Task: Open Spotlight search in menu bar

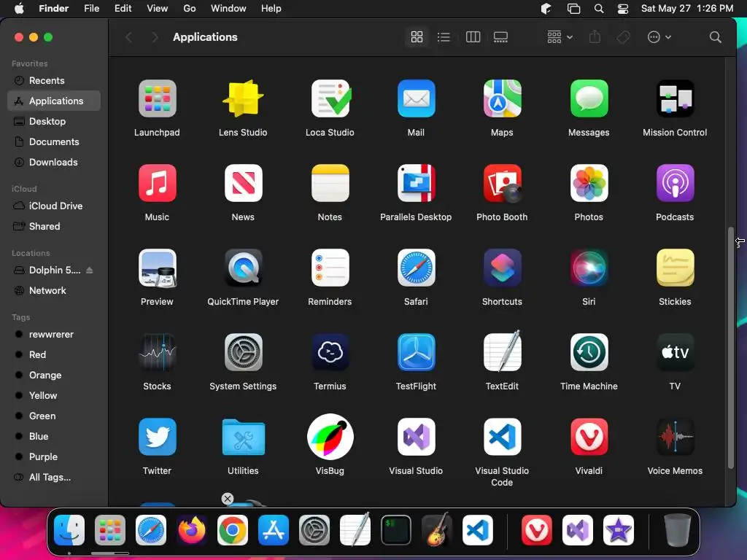Action: [x=599, y=9]
